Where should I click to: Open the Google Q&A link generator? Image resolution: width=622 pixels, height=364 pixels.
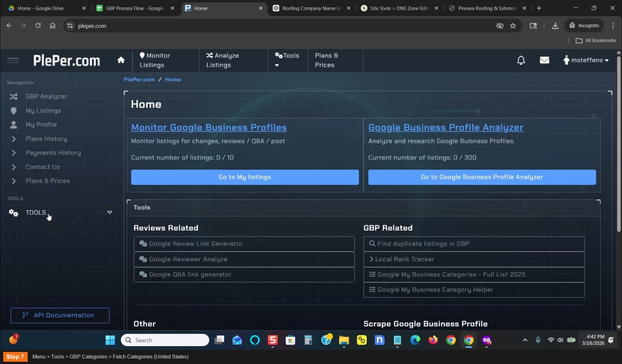(x=244, y=275)
